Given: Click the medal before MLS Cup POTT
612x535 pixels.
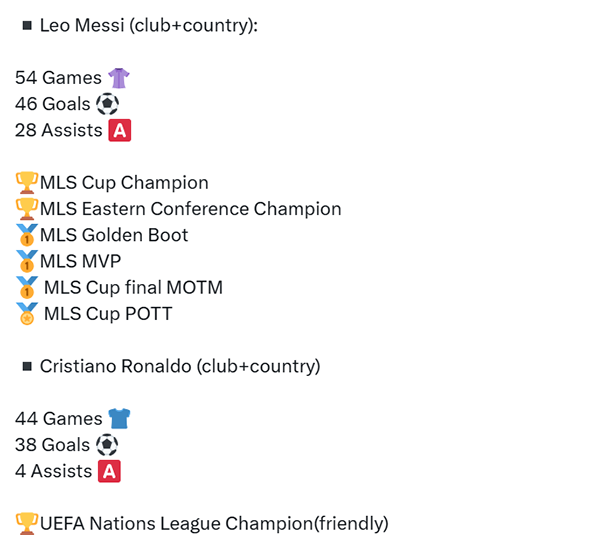Looking at the screenshot, I should tap(28, 314).
